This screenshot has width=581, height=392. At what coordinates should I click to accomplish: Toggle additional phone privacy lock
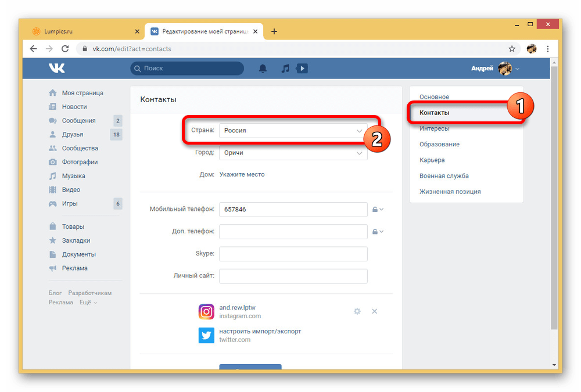coord(378,232)
